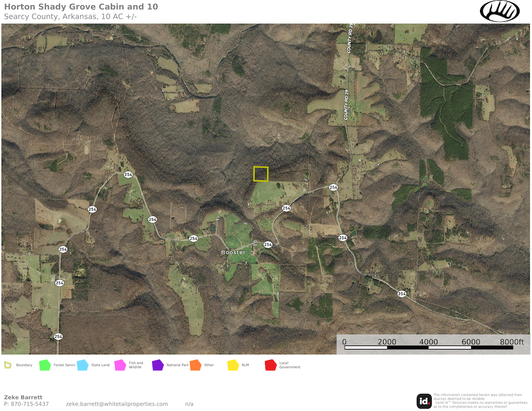532x411 pixels.
Task: Click the pink Fish and Wildlife swatch
Action: (120, 365)
